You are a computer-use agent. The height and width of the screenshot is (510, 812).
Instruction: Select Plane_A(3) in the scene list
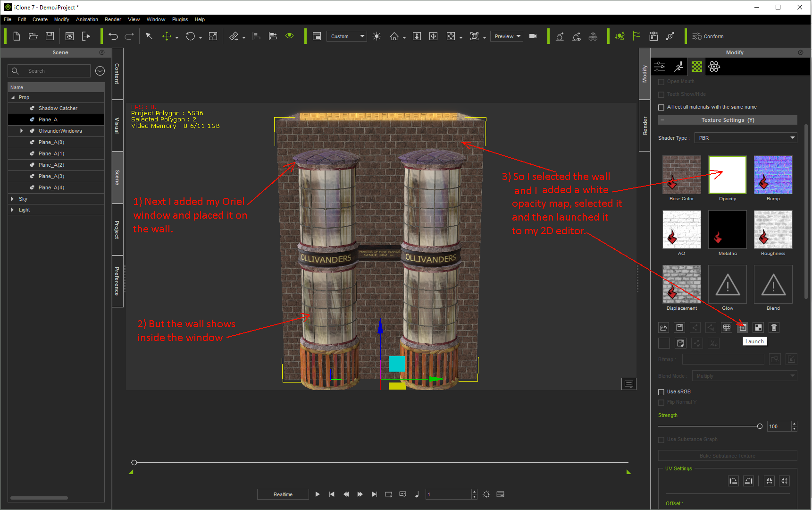pos(56,176)
